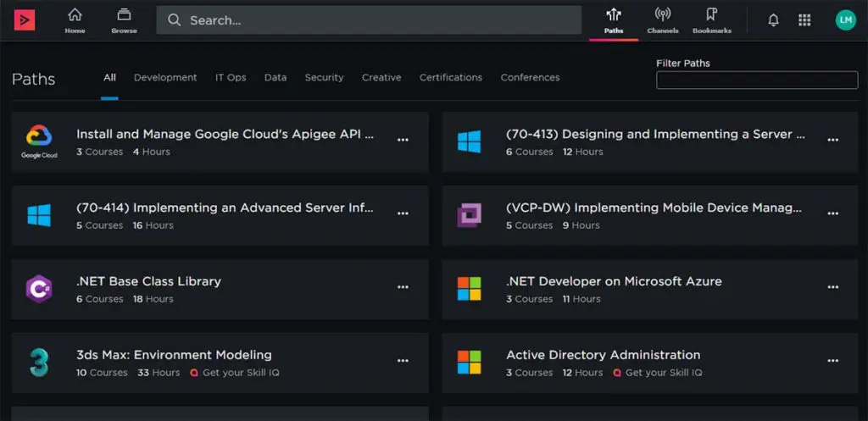The image size is (868, 421).
Task: Focus the Search input field
Action: pyautogui.click(x=369, y=20)
